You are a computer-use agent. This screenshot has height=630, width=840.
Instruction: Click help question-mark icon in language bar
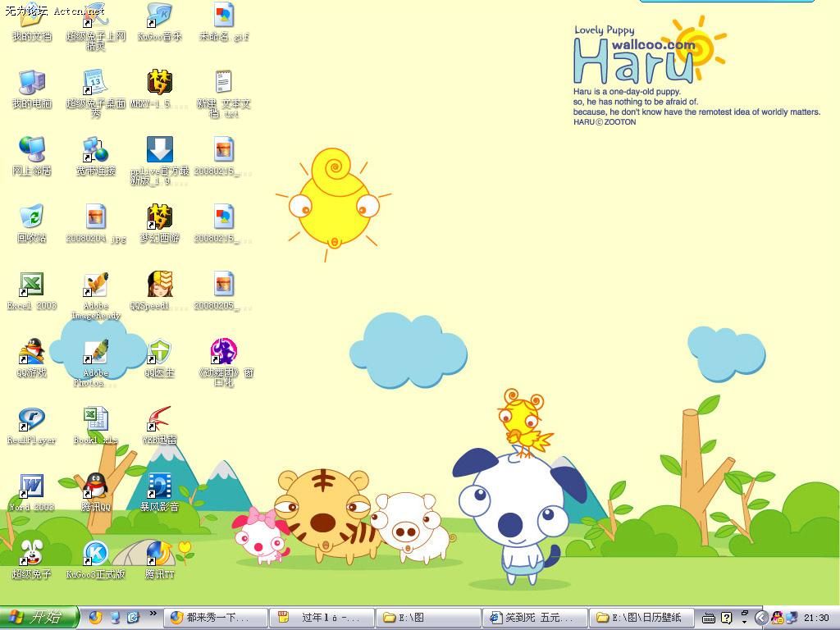point(727,618)
